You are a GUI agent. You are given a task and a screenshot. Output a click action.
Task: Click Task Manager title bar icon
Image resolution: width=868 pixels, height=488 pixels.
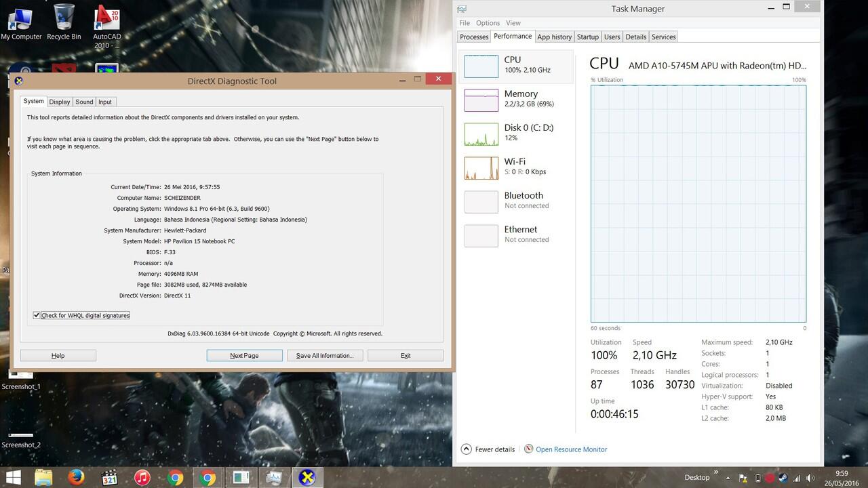[x=462, y=9]
